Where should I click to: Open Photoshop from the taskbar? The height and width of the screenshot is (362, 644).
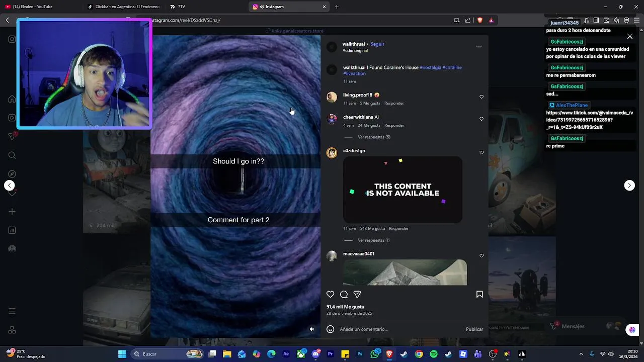360,354
